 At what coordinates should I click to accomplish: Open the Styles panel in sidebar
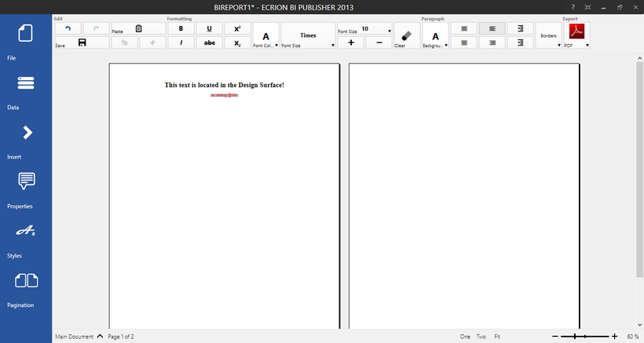pos(26,231)
